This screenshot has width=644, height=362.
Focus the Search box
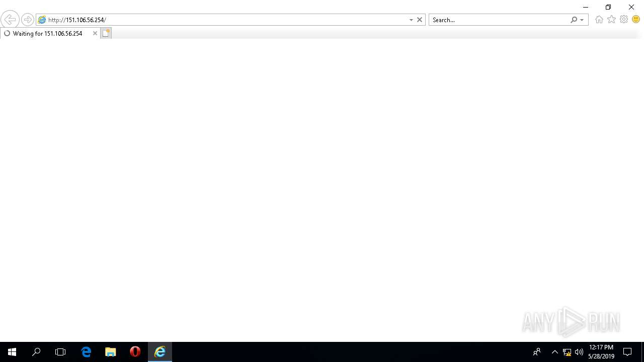(x=500, y=20)
